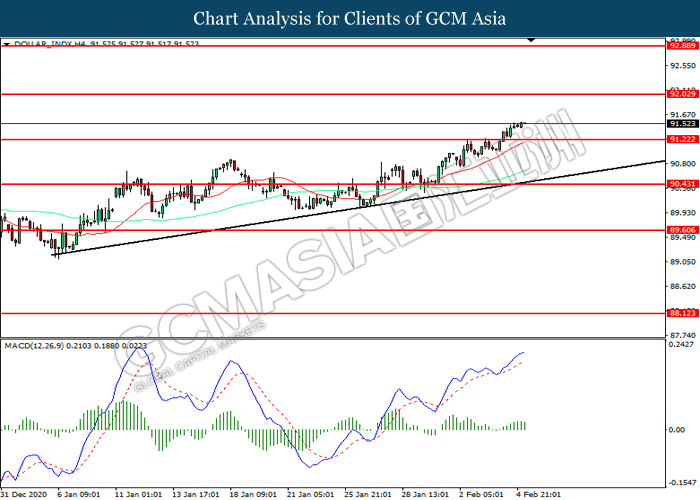Select the red 92.029 price label
This screenshot has height=500, width=700.
point(682,94)
